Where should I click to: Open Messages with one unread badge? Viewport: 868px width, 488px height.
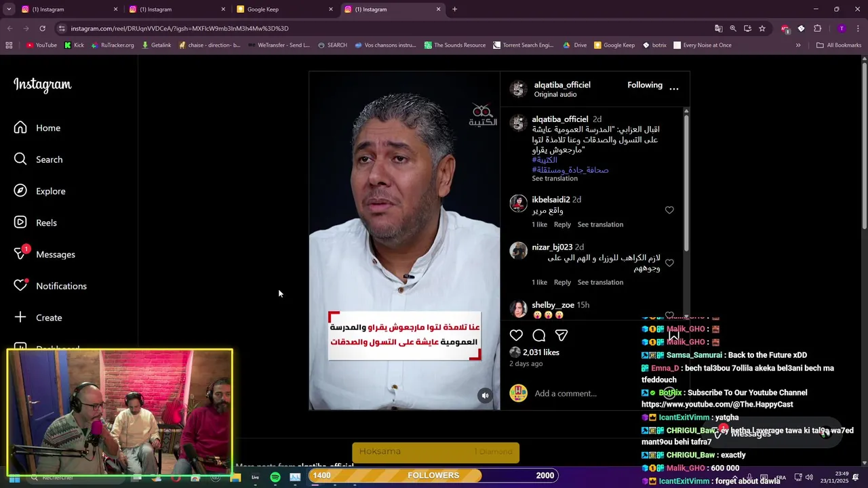tap(45, 254)
